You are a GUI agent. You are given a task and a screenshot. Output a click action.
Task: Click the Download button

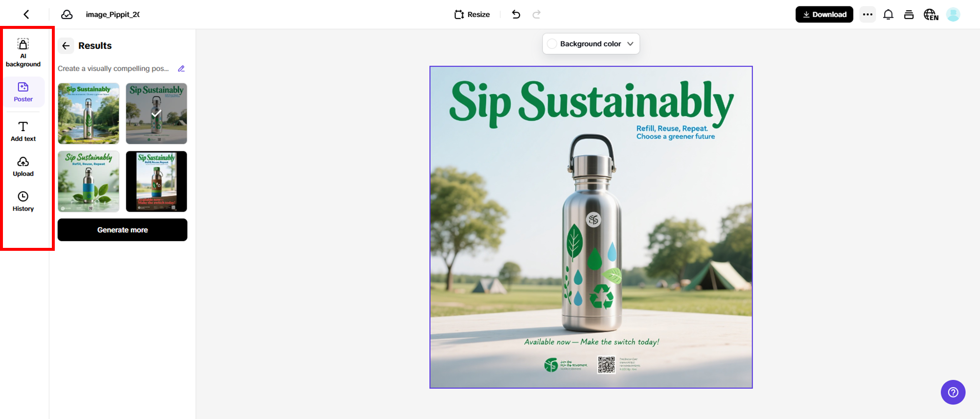coord(824,15)
